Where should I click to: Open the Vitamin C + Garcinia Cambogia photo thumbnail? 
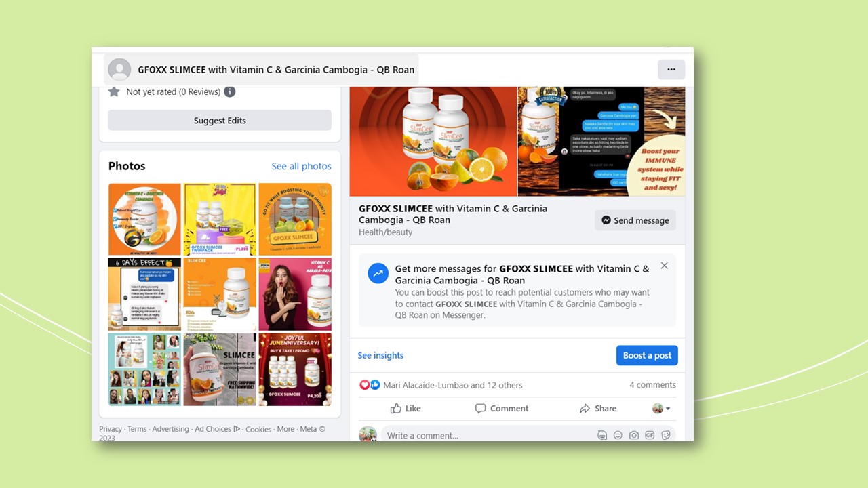tap(144, 220)
